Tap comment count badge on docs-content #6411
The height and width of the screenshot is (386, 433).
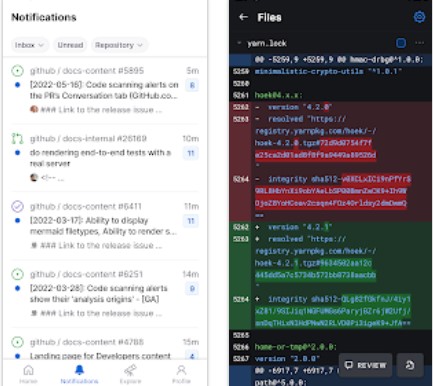pyautogui.click(x=191, y=221)
